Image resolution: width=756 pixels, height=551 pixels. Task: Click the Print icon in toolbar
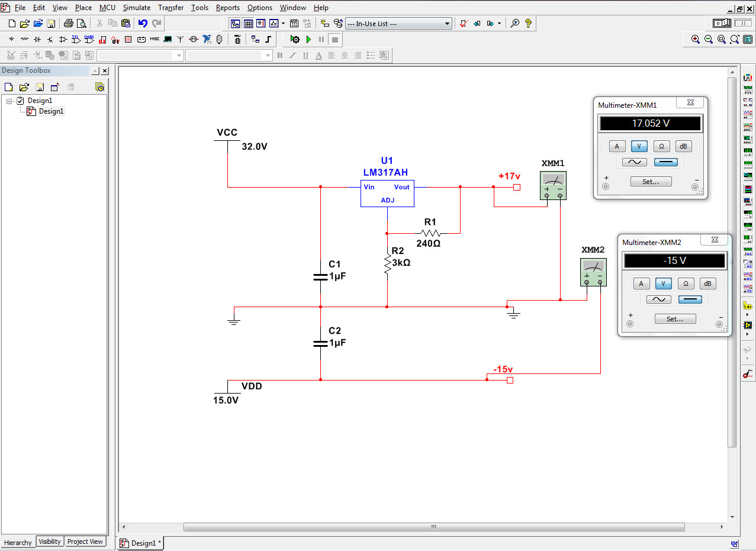pyautogui.click(x=69, y=24)
